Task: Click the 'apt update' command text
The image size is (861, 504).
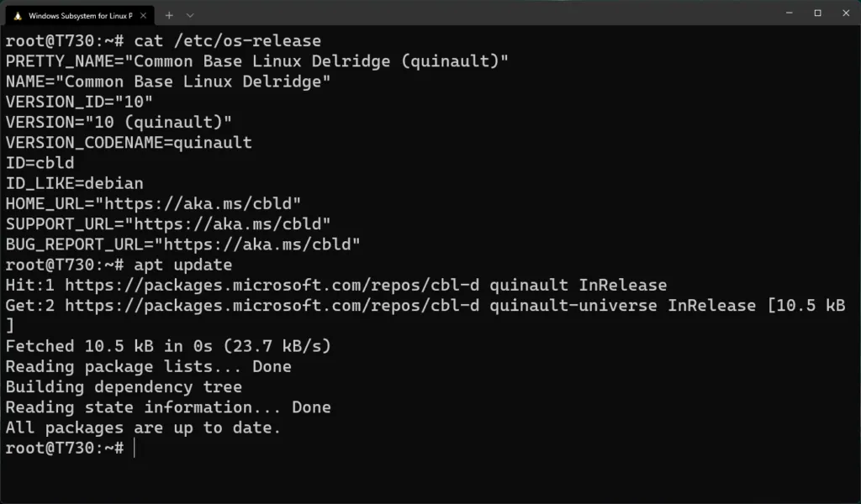Action: pos(183,265)
